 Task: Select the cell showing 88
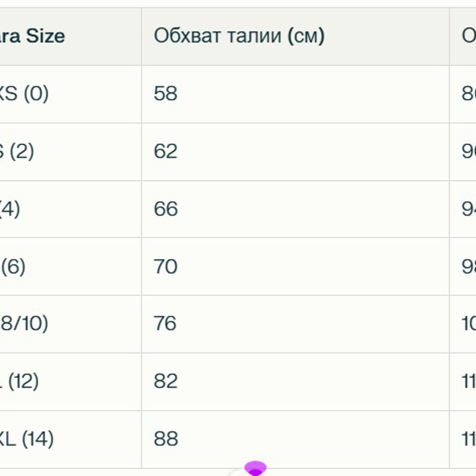point(295,439)
